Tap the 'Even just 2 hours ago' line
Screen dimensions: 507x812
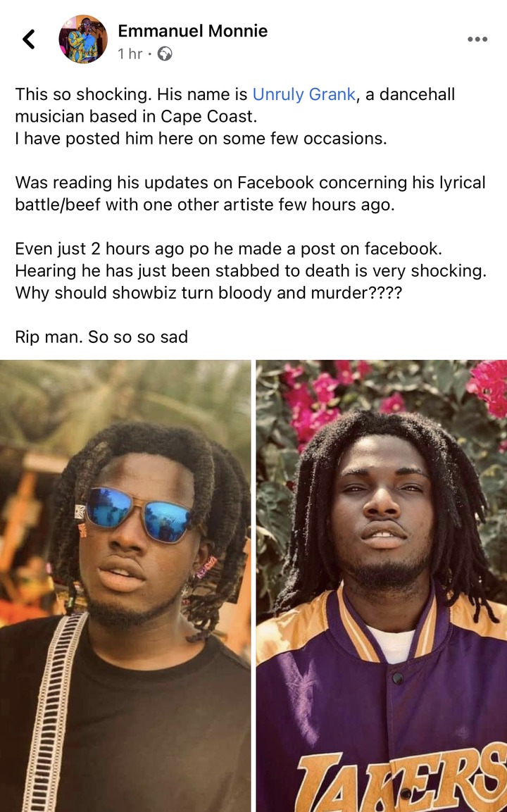228,249
